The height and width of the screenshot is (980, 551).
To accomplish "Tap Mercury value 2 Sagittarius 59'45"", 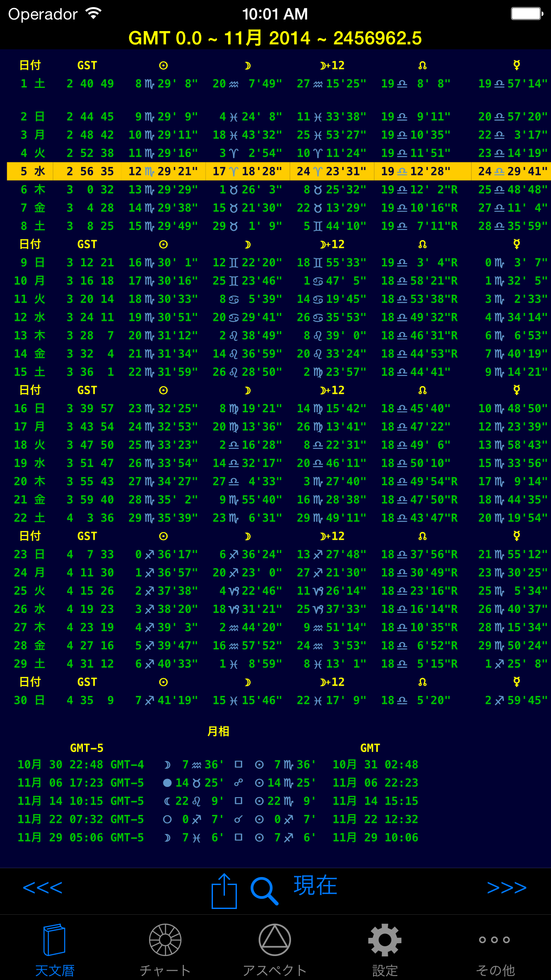I will (x=516, y=701).
